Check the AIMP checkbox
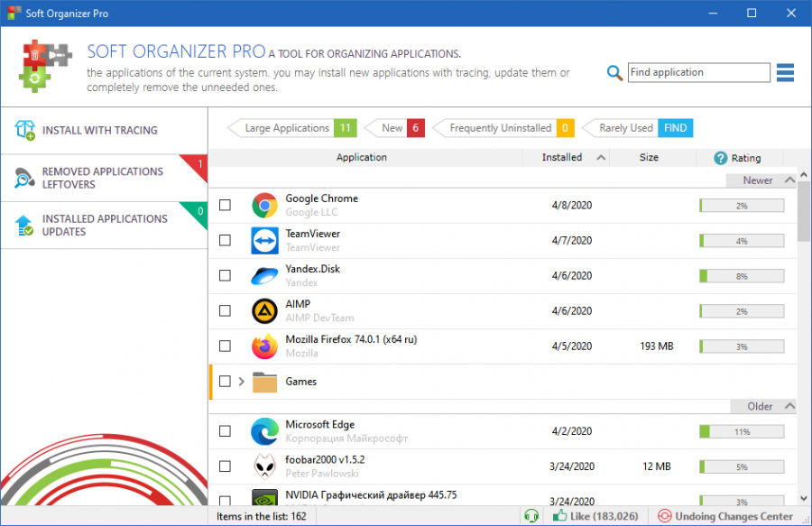The height and width of the screenshot is (526, 812). (x=225, y=310)
